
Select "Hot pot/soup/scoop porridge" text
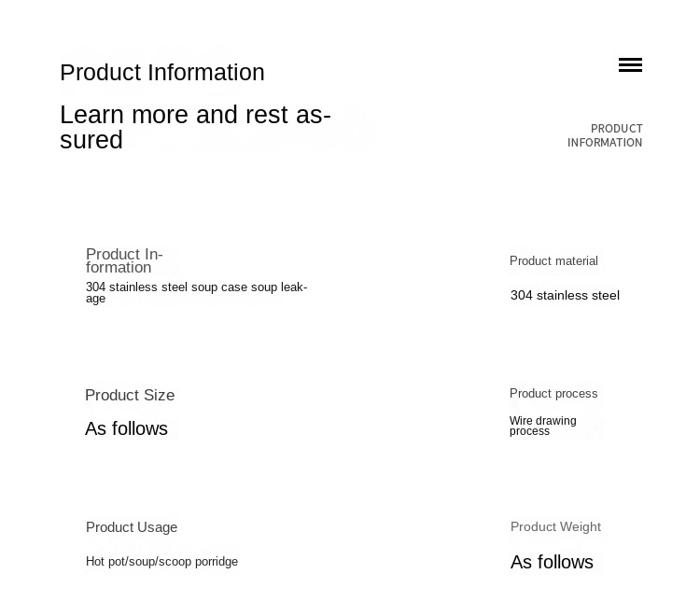pos(161,562)
